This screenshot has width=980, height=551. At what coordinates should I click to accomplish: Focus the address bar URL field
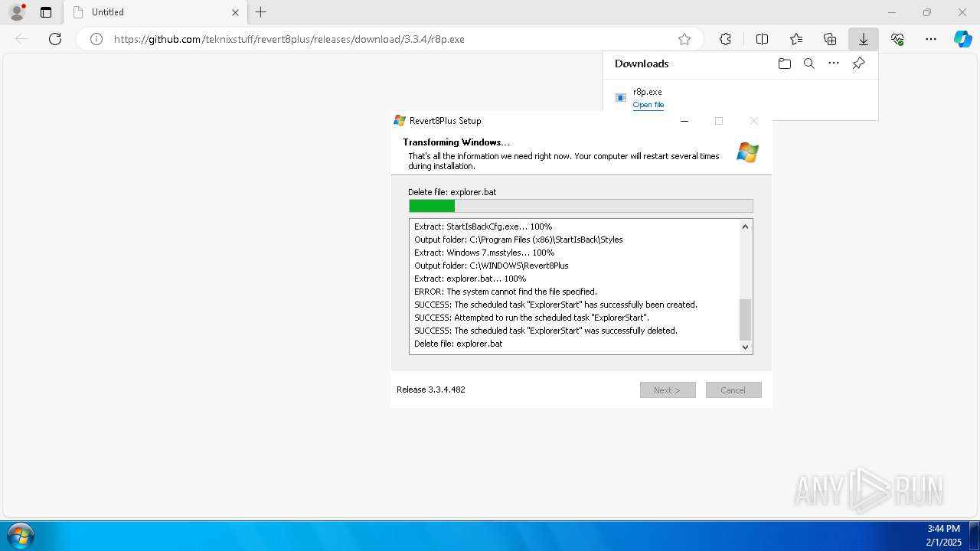[390, 39]
